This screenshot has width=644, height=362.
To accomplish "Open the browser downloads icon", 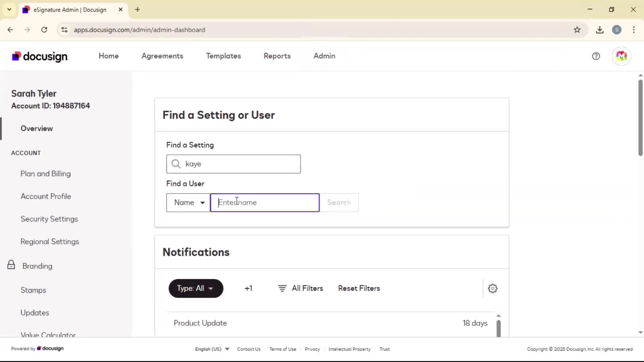I will (x=600, y=30).
